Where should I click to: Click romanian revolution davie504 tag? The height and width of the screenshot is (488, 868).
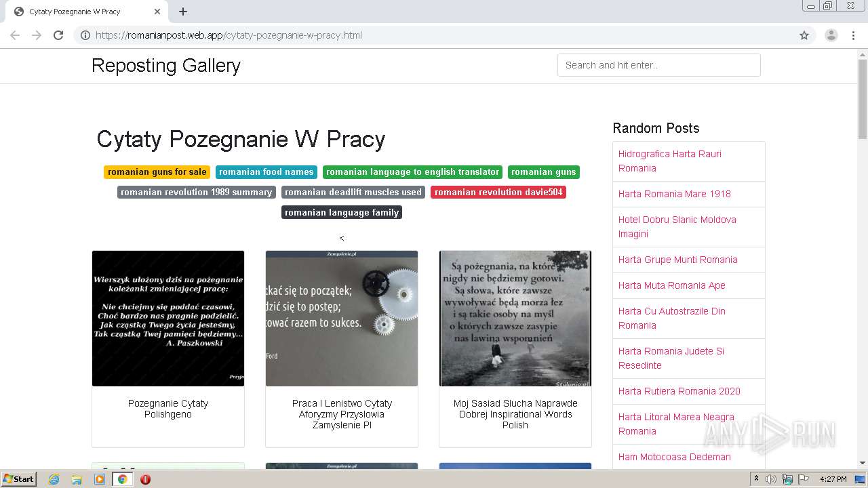(498, 192)
